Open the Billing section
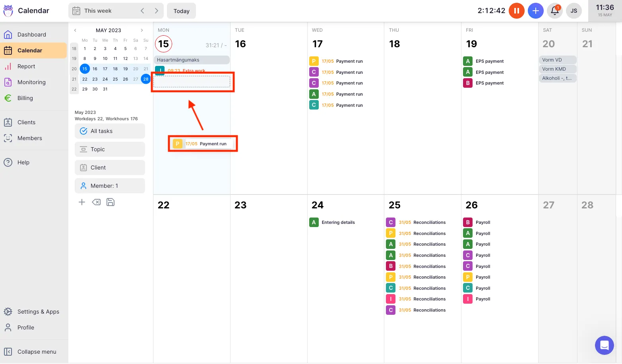Viewport: 622px width, 364px height. click(x=25, y=98)
